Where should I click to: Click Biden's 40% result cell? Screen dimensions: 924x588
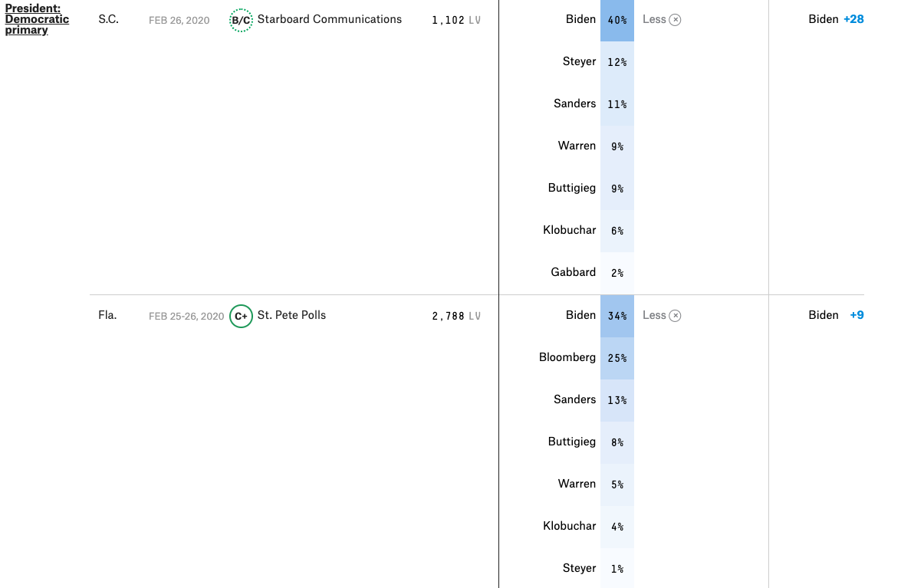(x=617, y=20)
